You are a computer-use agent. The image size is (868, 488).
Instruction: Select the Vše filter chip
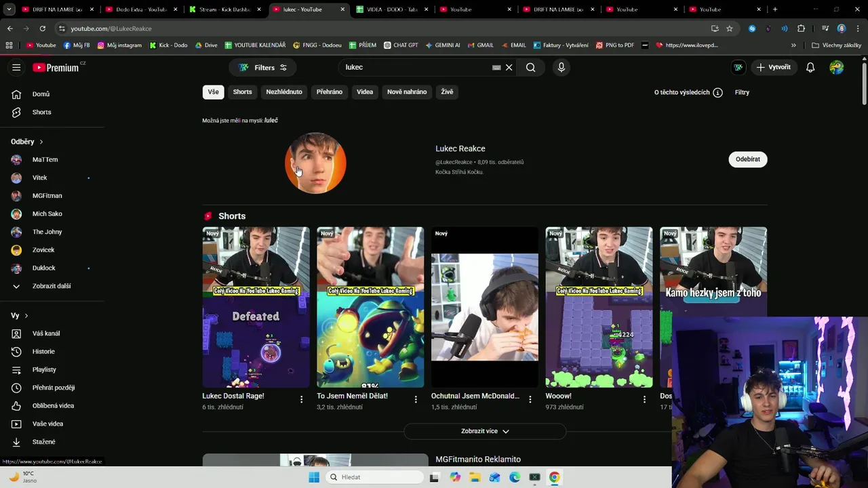click(213, 91)
